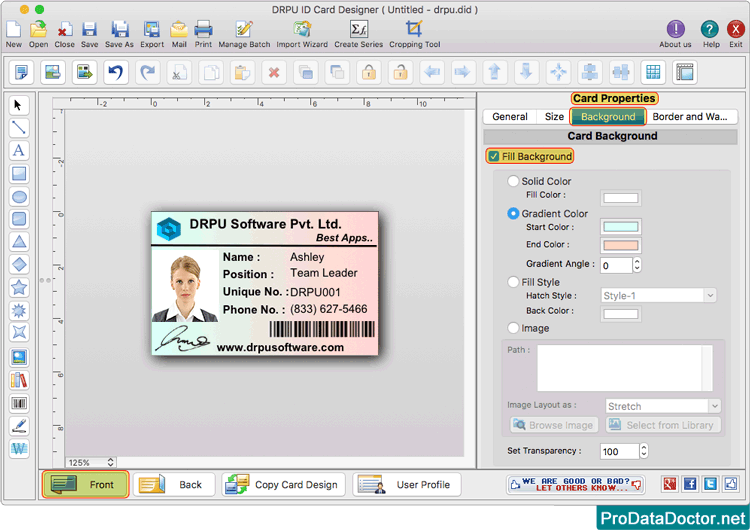
Task: Open the Hatch Style dropdown
Action: click(x=658, y=296)
